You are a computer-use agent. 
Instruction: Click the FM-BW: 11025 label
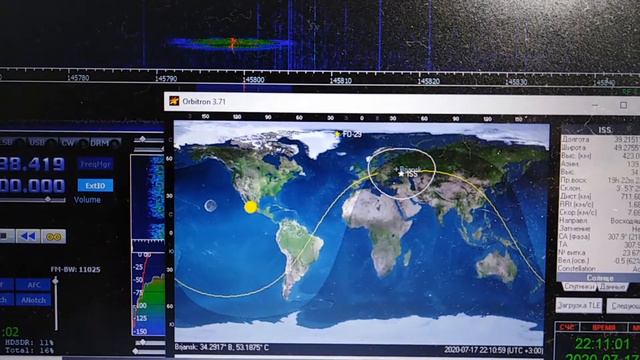tap(76, 269)
